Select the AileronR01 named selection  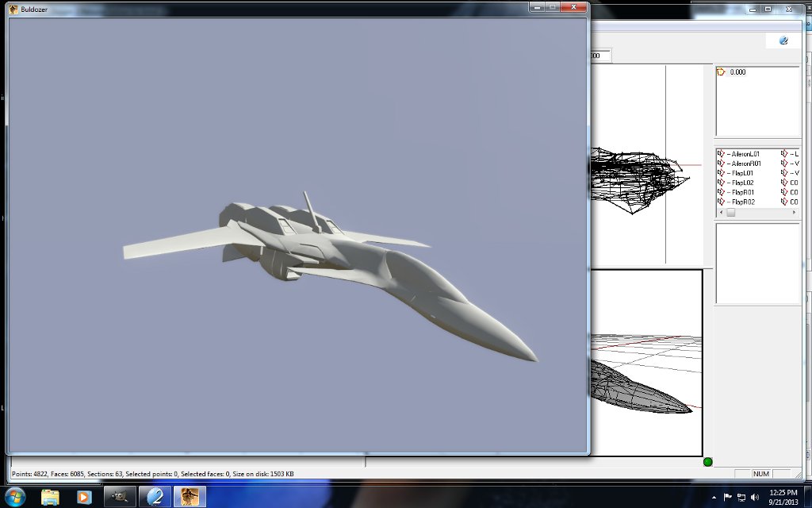click(x=744, y=164)
